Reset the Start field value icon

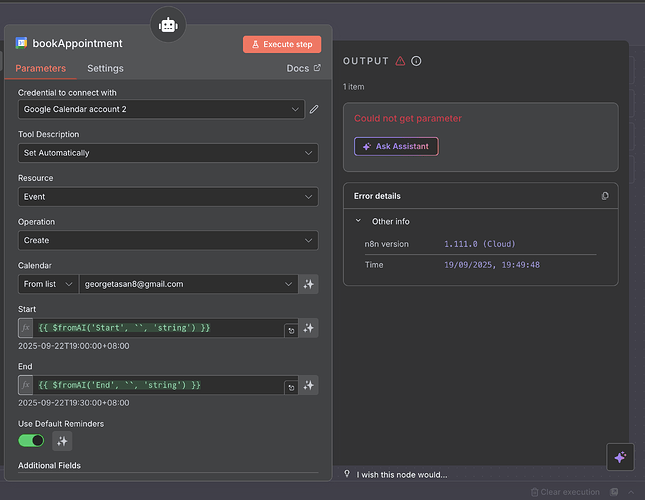(x=291, y=331)
